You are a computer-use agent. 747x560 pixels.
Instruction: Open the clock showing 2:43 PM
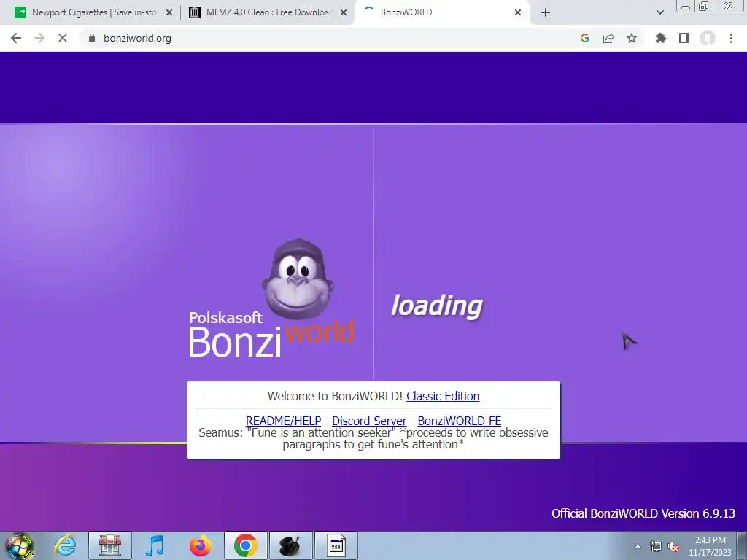point(710,546)
